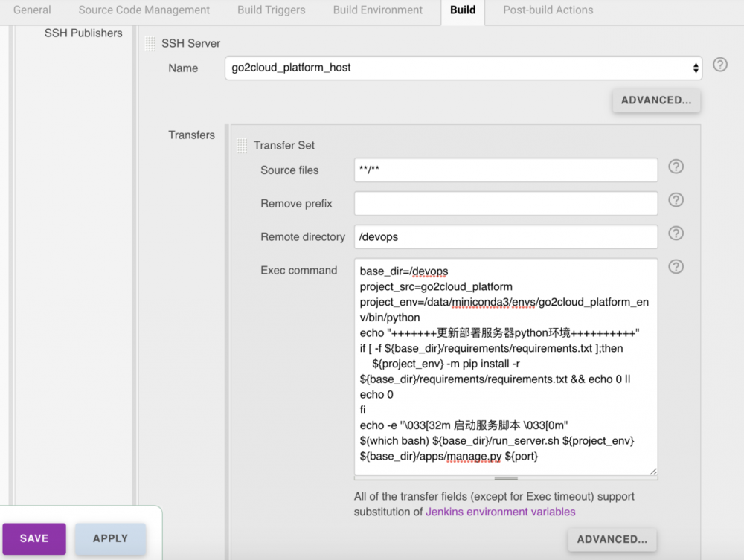Click the APPLY button

click(x=110, y=538)
